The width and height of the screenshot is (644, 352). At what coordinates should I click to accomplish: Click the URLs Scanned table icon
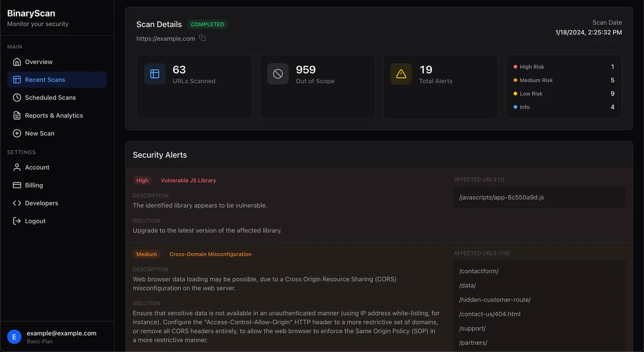pos(155,74)
